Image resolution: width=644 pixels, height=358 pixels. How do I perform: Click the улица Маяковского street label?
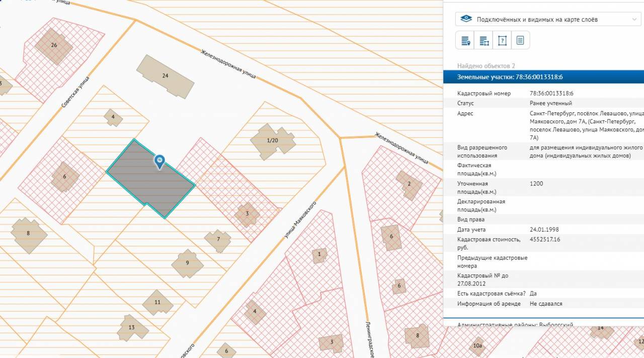coord(300,220)
